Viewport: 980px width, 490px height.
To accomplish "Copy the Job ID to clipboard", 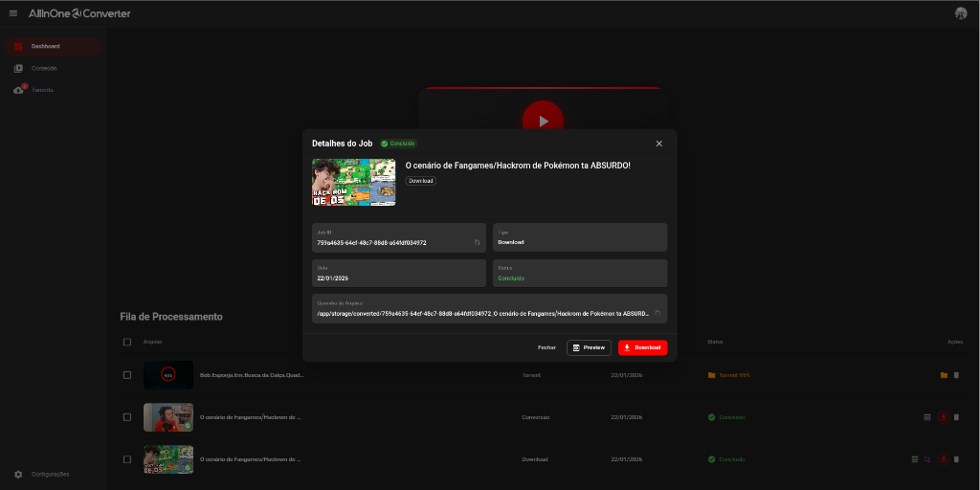I will click(x=477, y=243).
